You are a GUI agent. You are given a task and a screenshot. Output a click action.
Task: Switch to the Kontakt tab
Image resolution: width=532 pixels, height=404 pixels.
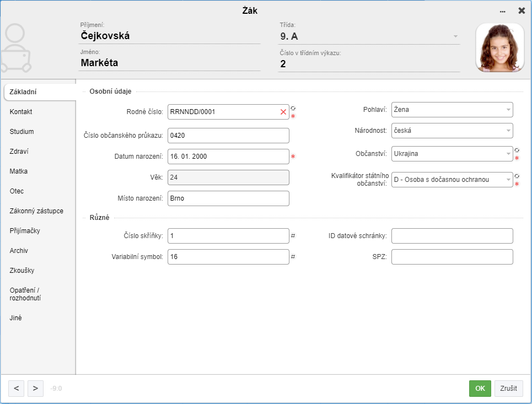tap(21, 111)
